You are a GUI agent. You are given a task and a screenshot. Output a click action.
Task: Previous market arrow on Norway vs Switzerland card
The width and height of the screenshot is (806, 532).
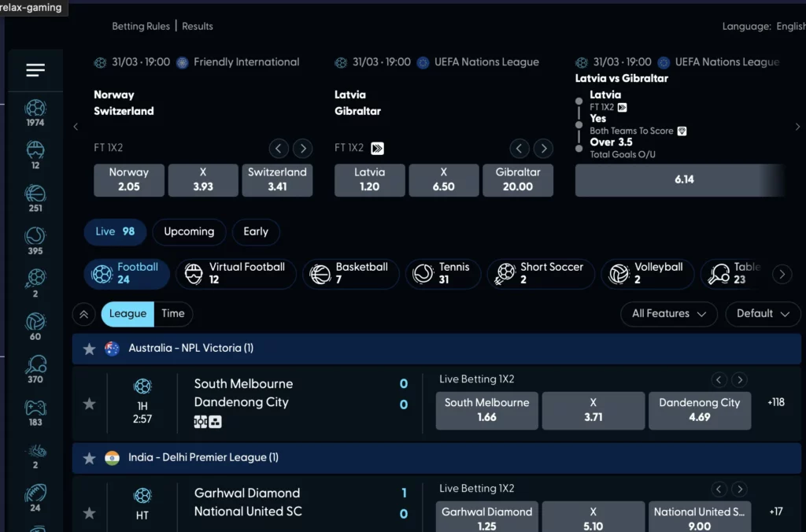point(279,149)
